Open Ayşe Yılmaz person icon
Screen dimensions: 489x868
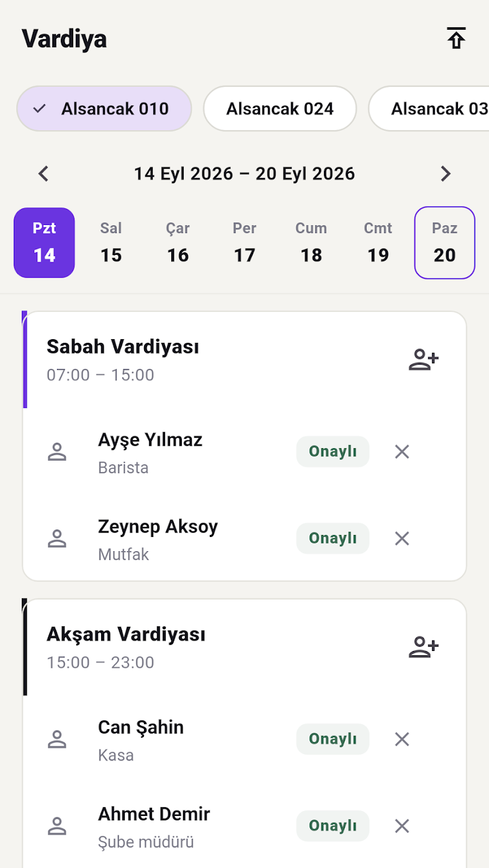[x=57, y=452]
